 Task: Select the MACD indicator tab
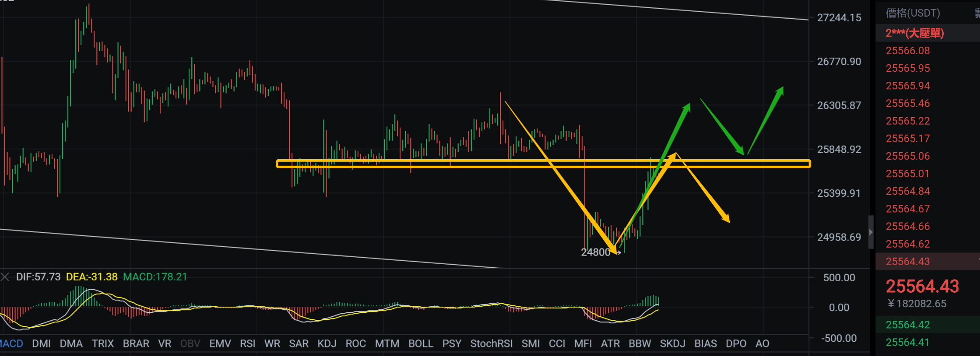[11, 343]
